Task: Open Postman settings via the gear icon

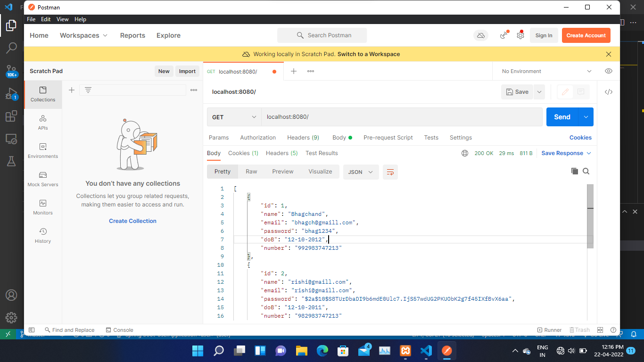Action: [520, 35]
